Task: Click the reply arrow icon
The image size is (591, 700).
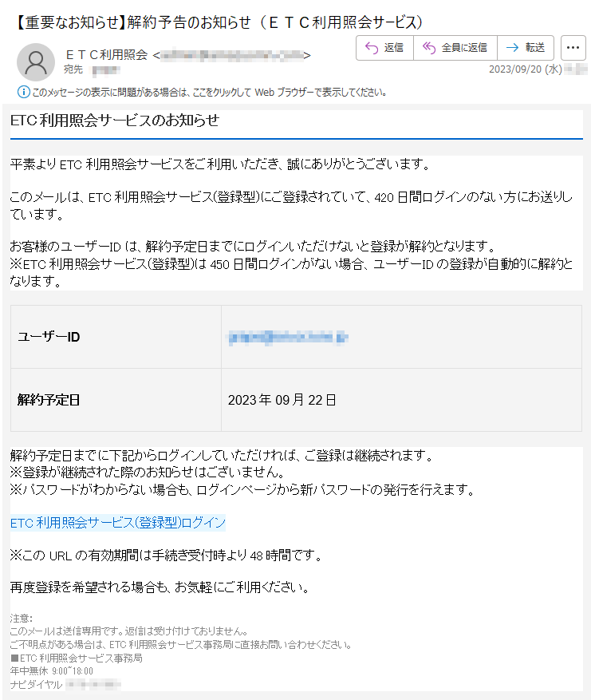Action: coord(372,47)
